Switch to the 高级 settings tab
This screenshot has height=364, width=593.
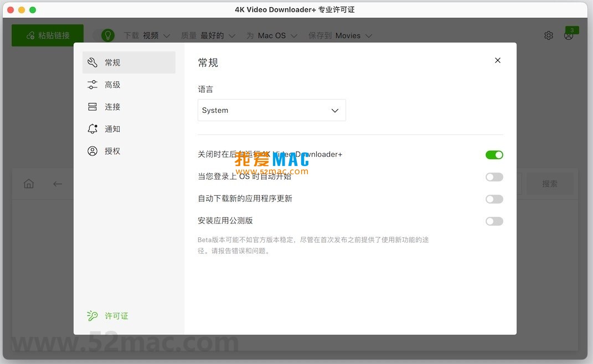[112, 85]
